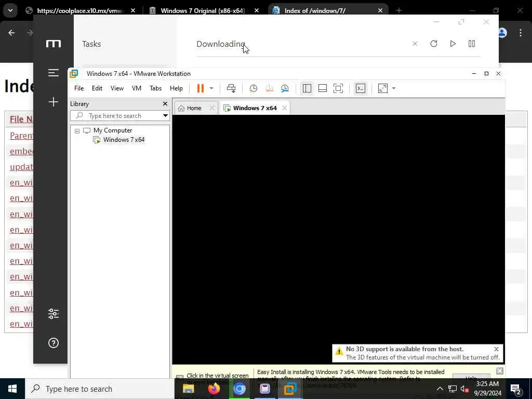Click the Windows taskbar search box
532x399 pixels.
(100, 389)
